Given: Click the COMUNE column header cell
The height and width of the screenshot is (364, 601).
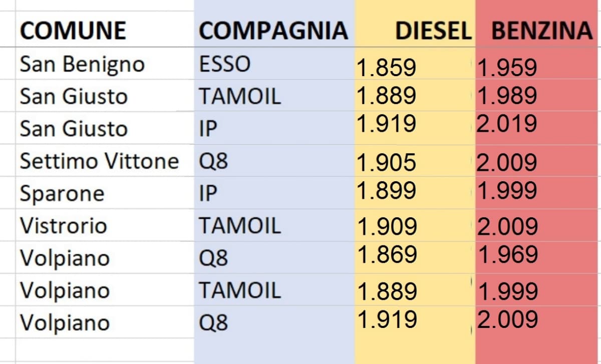Looking at the screenshot, I should point(73,31).
